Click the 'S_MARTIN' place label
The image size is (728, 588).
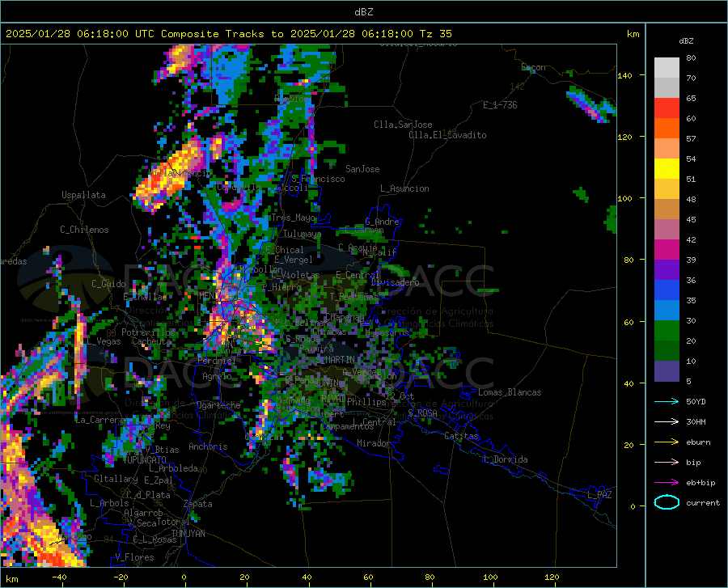tap(335, 360)
